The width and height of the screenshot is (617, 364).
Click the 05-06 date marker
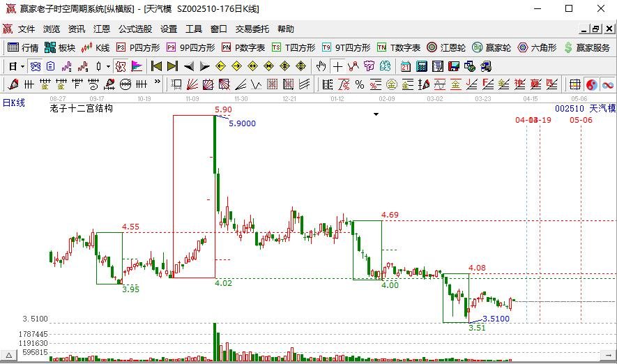pyautogui.click(x=581, y=120)
